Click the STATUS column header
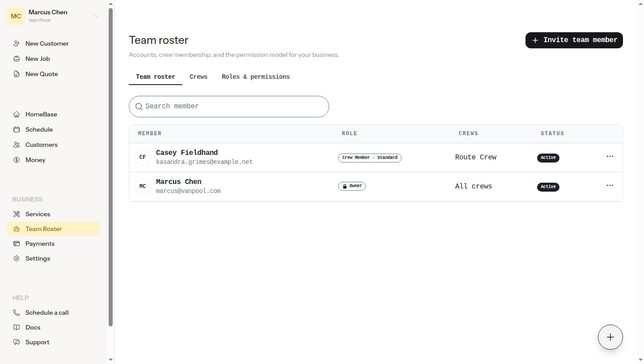Screen dimensions: 644x364 click(x=552, y=133)
